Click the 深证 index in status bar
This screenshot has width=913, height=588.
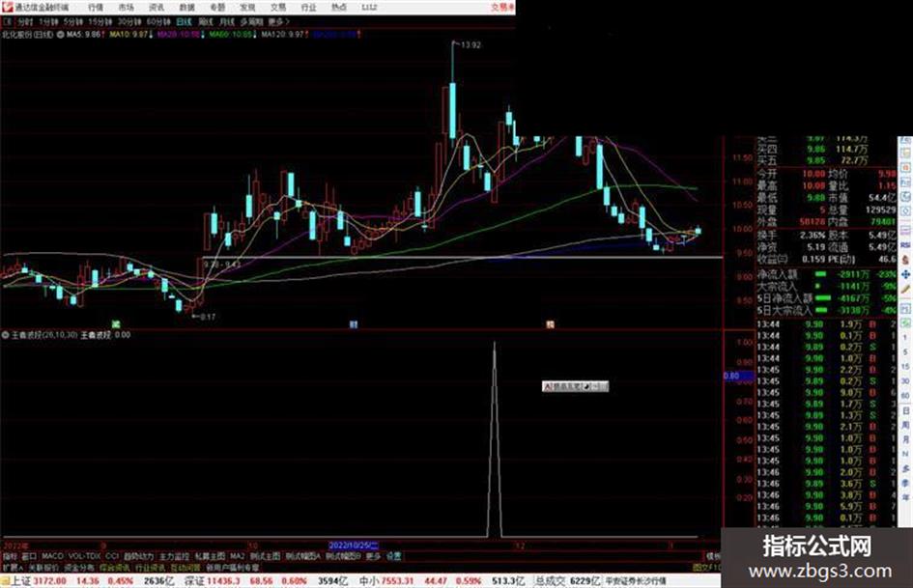tap(194, 581)
